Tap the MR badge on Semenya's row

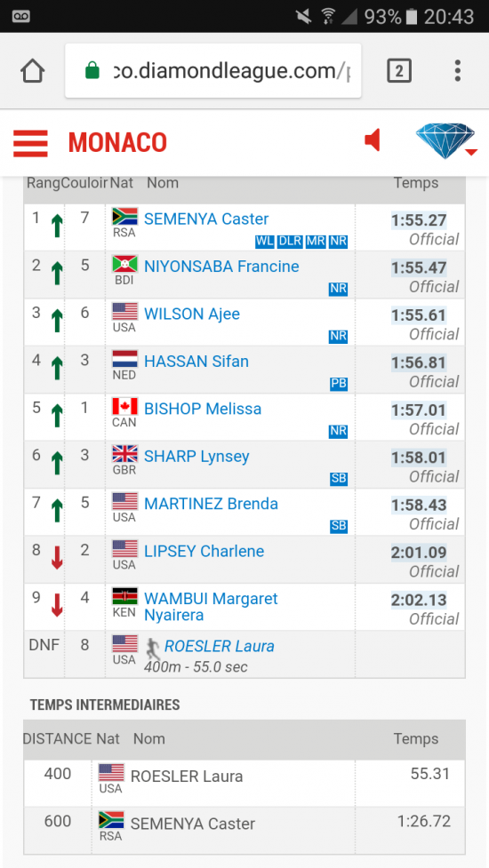click(316, 242)
